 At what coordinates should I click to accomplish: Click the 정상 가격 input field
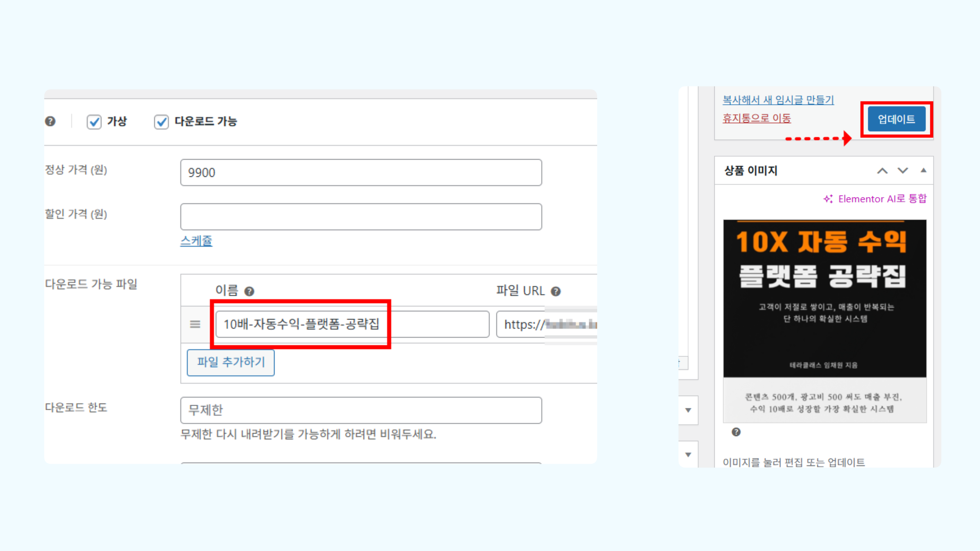pyautogui.click(x=361, y=173)
